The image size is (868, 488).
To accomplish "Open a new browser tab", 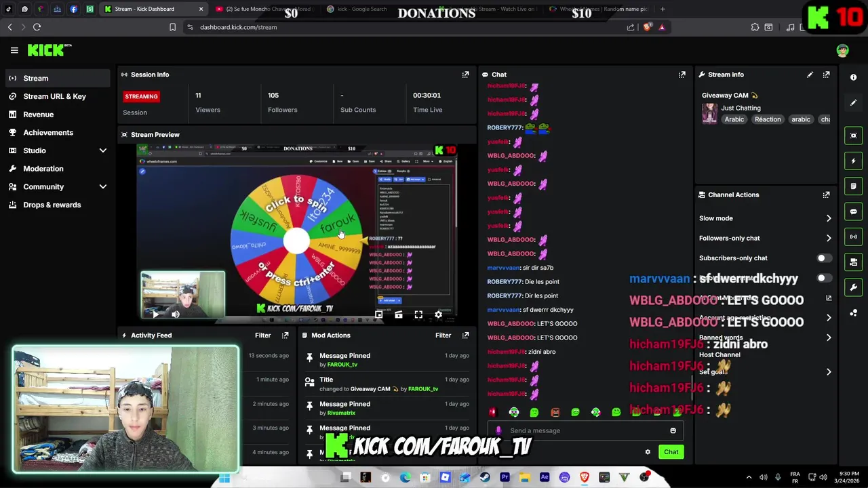I will [x=663, y=9].
